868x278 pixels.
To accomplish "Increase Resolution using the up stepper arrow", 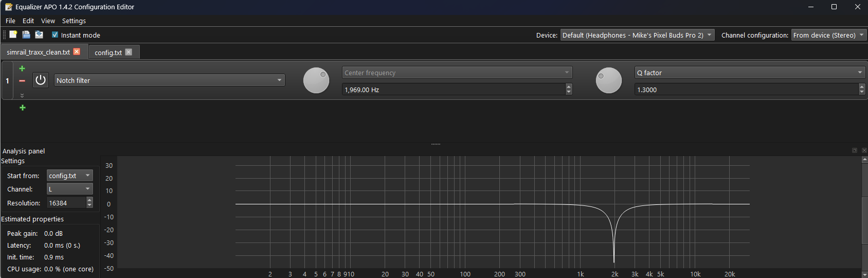I will click(x=89, y=200).
